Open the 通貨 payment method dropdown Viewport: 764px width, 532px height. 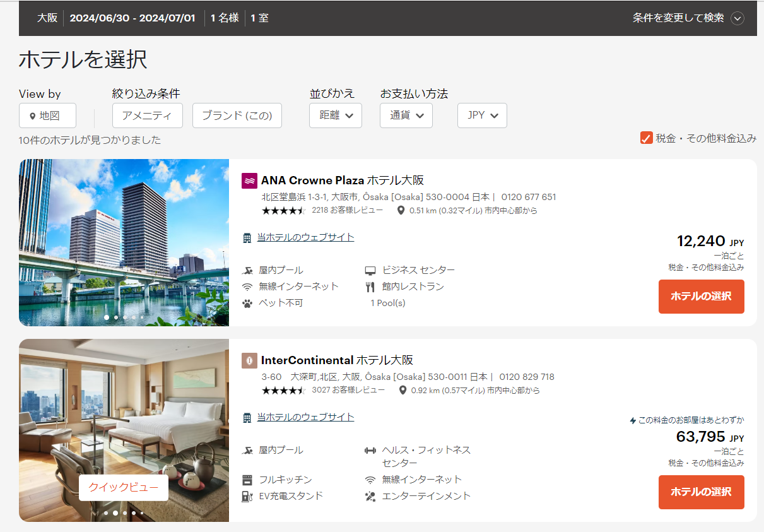(406, 115)
